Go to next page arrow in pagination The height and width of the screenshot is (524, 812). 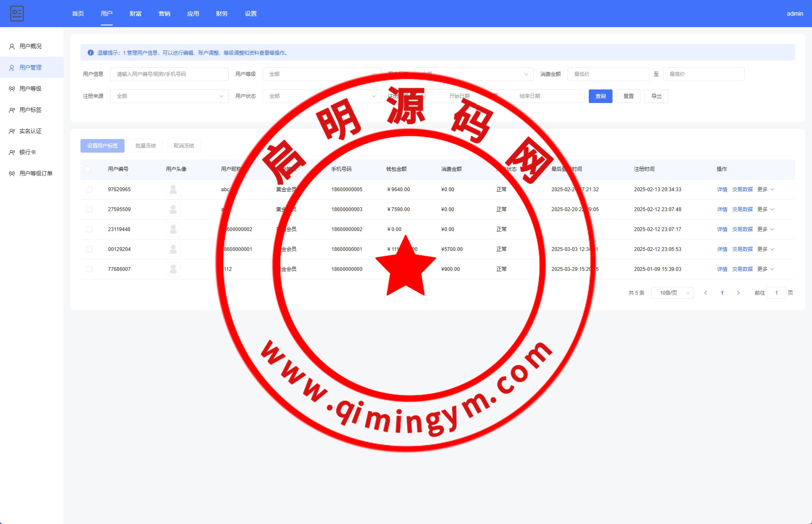coord(738,293)
